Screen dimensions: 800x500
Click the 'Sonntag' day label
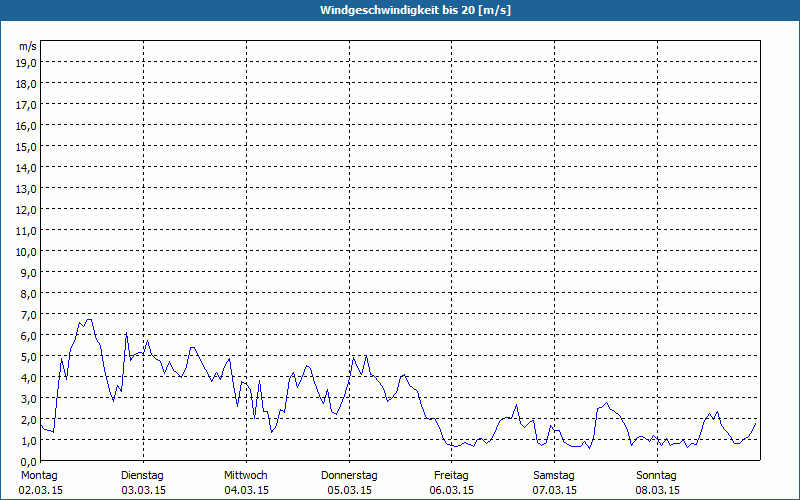click(656, 476)
